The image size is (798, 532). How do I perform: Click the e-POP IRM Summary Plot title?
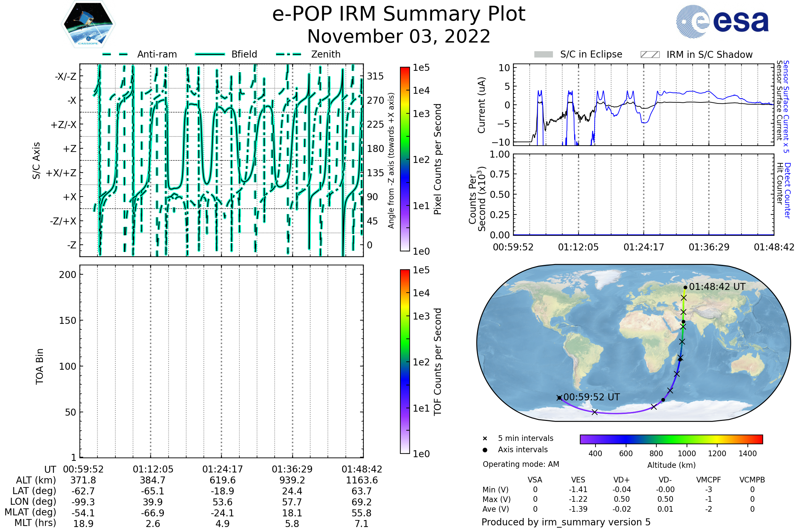click(399, 14)
